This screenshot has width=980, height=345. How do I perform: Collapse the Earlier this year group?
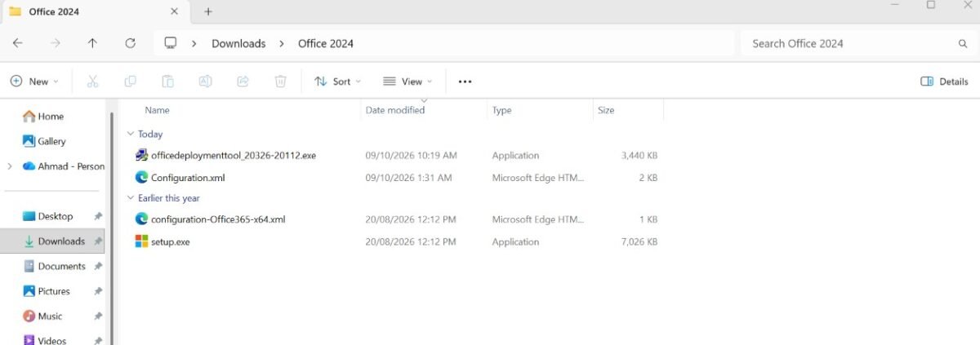click(x=131, y=197)
